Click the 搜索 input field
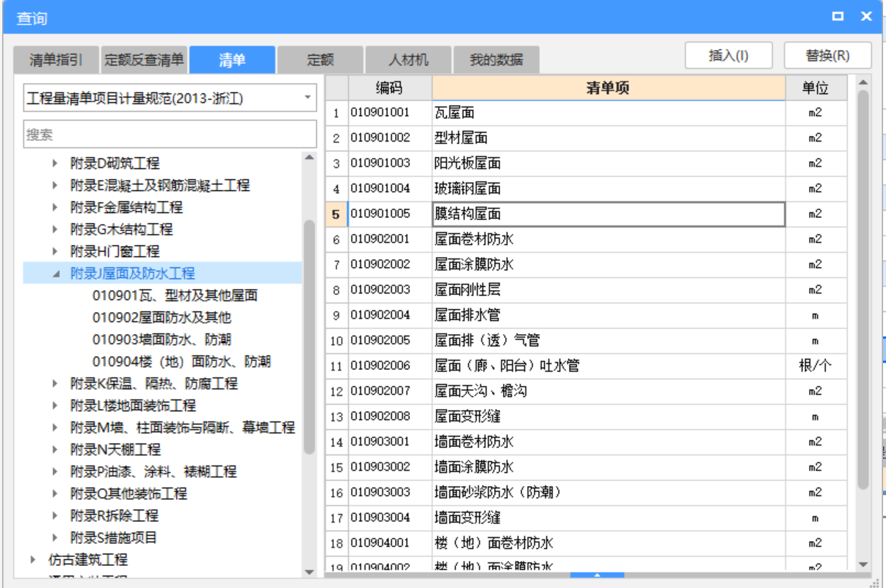The height and width of the screenshot is (588, 886). (170, 134)
